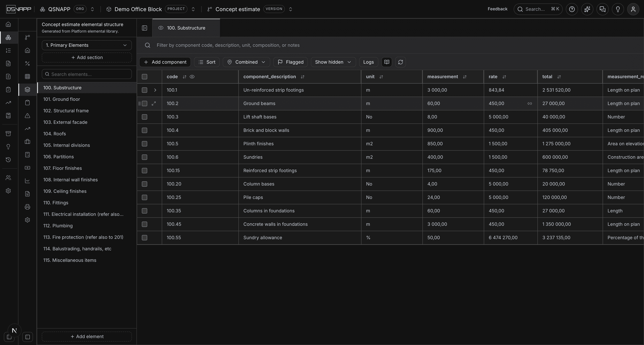Screen dimensions: 644x345
Task: Click the percent icon in second sidebar
Action: [27, 63]
